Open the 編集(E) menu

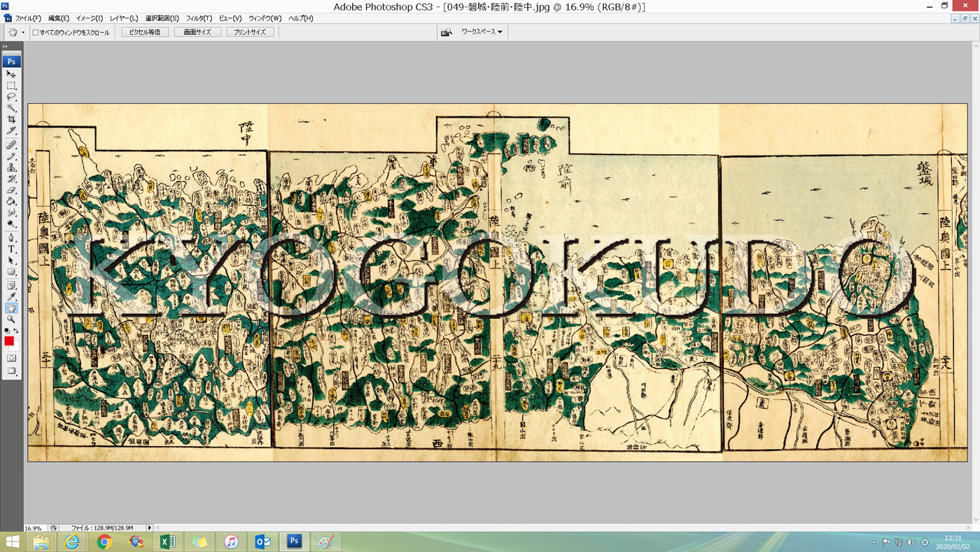[59, 18]
